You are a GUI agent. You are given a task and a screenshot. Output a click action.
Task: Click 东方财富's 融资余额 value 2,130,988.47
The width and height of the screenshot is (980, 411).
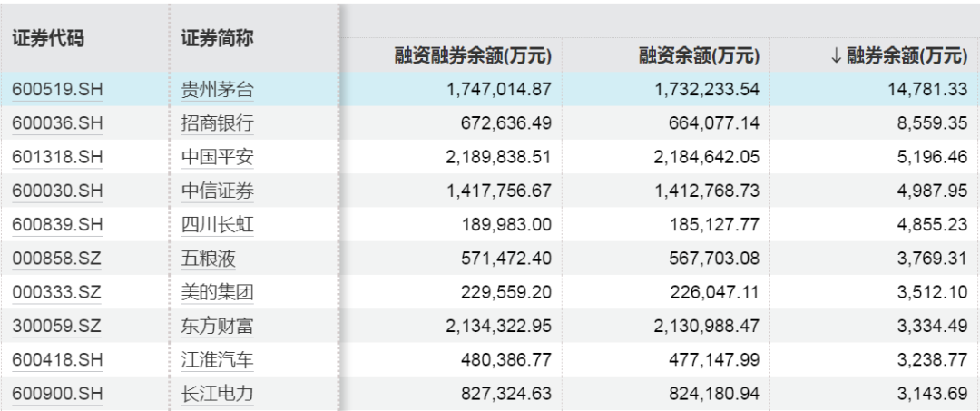pos(707,326)
